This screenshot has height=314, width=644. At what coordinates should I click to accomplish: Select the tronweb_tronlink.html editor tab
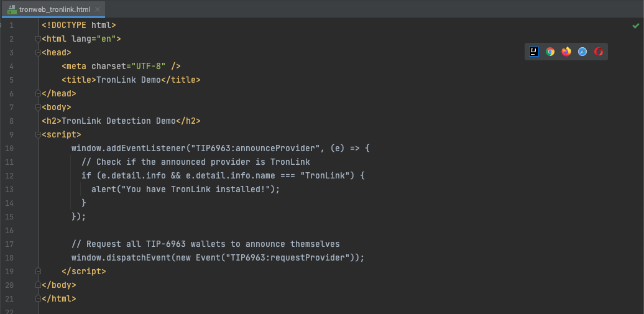tap(53, 9)
